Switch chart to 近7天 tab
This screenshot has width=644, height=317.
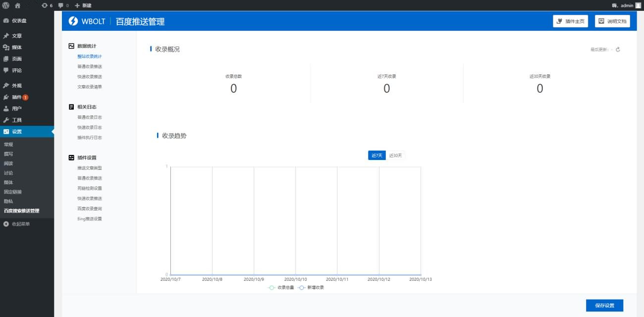377,156
